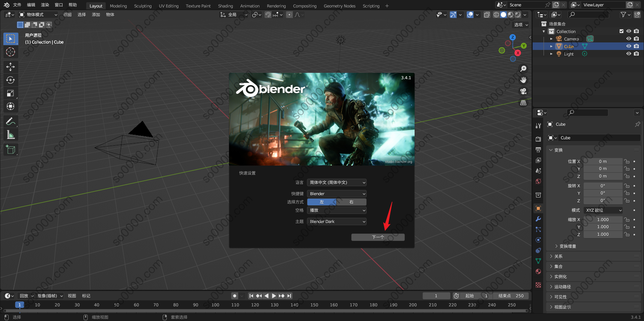Open the 快捷键 Blender keymap dropdown
This screenshot has height=321, width=644.
pos(337,194)
